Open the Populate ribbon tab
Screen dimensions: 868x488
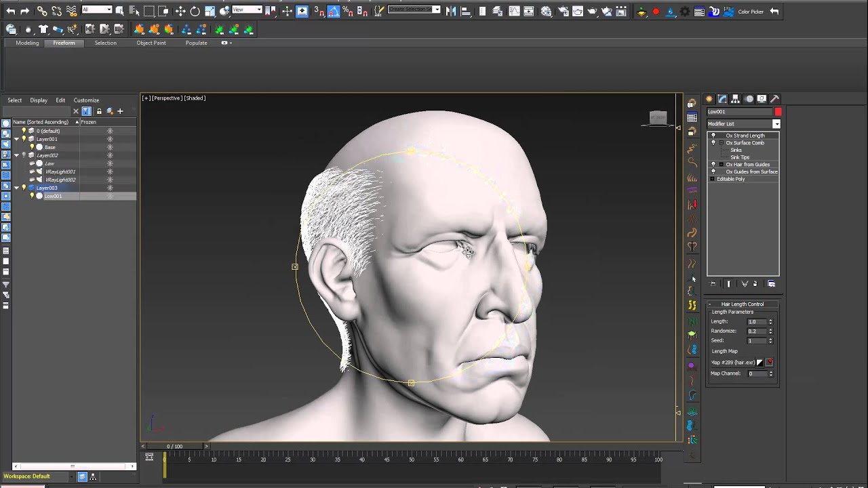196,43
